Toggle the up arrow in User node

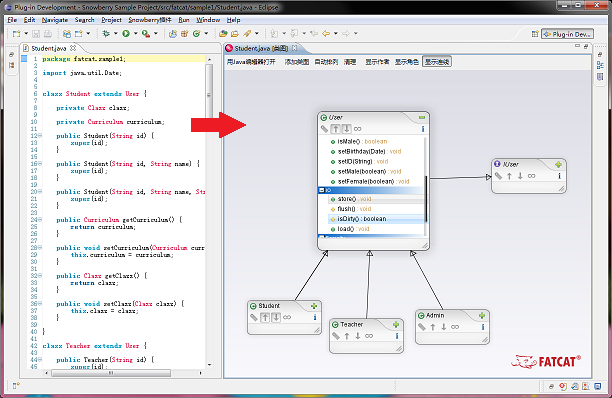(x=336, y=129)
